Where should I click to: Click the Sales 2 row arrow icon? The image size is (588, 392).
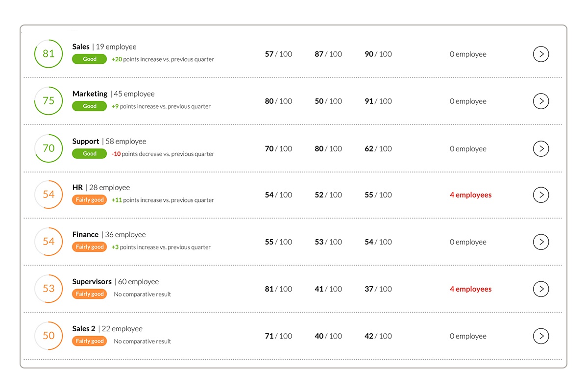point(541,336)
